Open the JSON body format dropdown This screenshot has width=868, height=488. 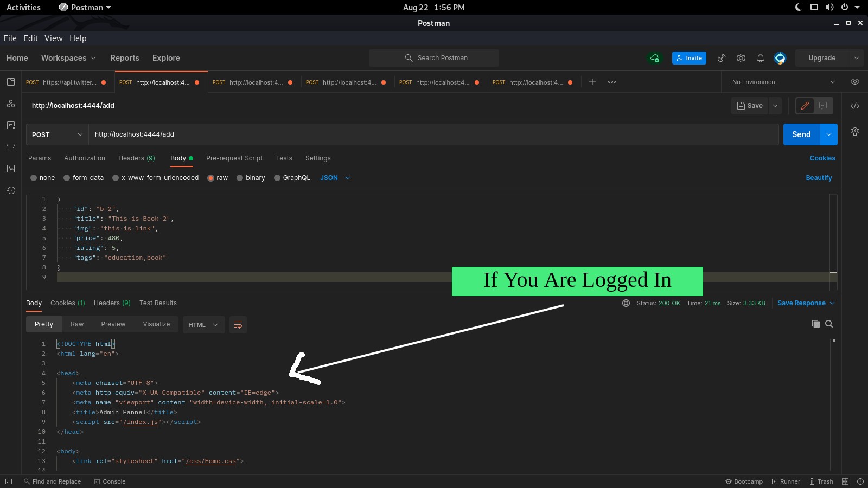[x=334, y=177]
